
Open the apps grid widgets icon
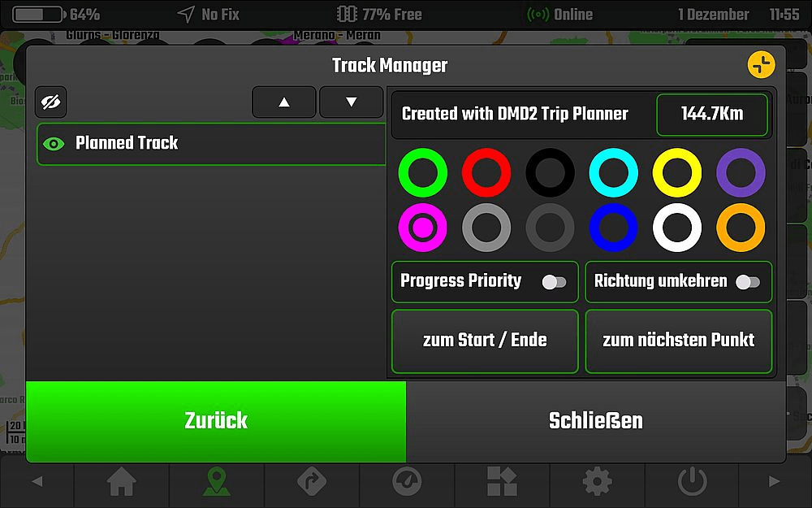(x=502, y=481)
